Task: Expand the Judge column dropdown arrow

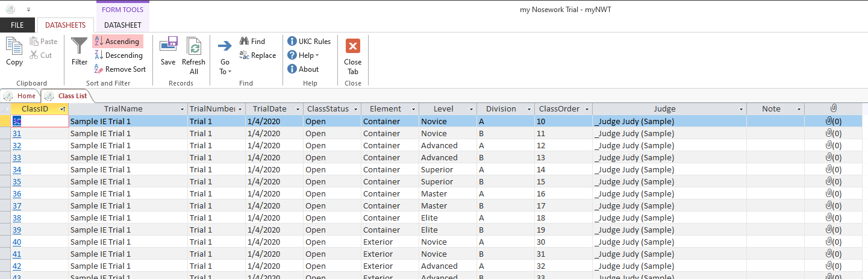Action: coord(741,109)
